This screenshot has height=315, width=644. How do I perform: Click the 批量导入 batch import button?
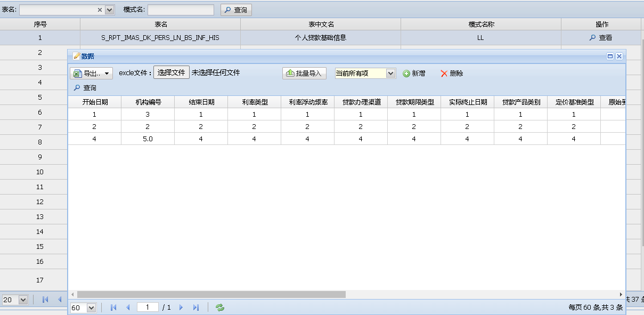[304, 74]
